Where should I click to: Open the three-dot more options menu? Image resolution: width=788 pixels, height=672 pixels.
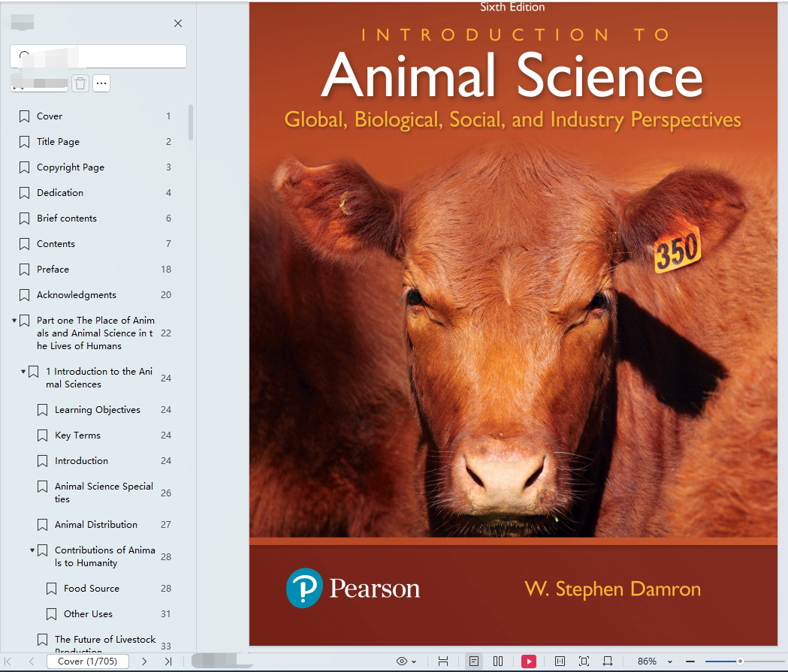tap(101, 83)
